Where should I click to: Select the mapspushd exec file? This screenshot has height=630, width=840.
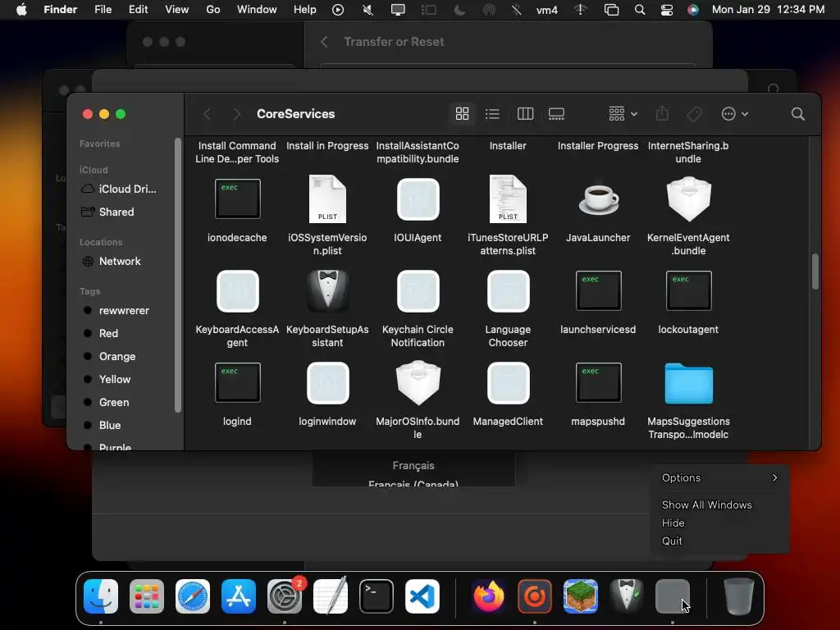click(598, 382)
